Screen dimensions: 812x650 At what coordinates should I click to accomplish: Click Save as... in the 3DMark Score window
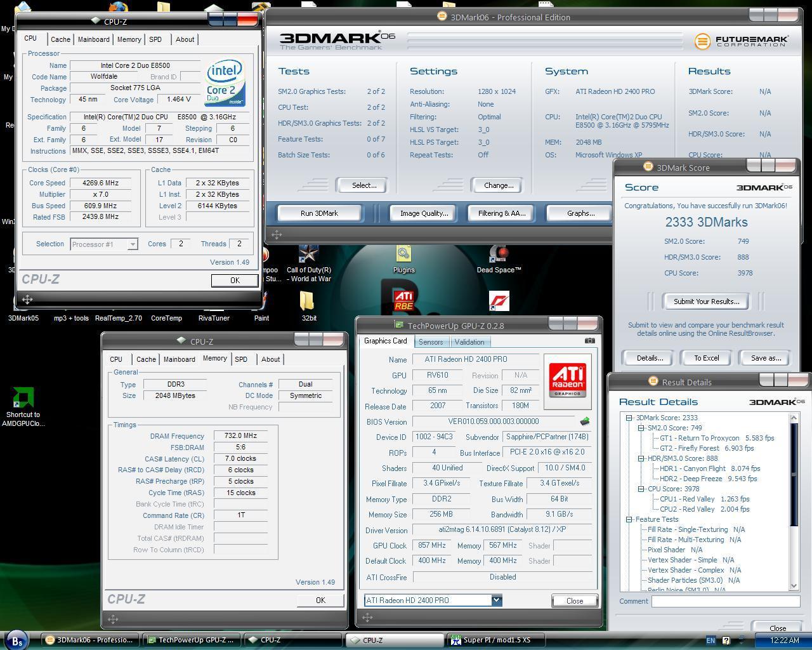pyautogui.click(x=766, y=358)
